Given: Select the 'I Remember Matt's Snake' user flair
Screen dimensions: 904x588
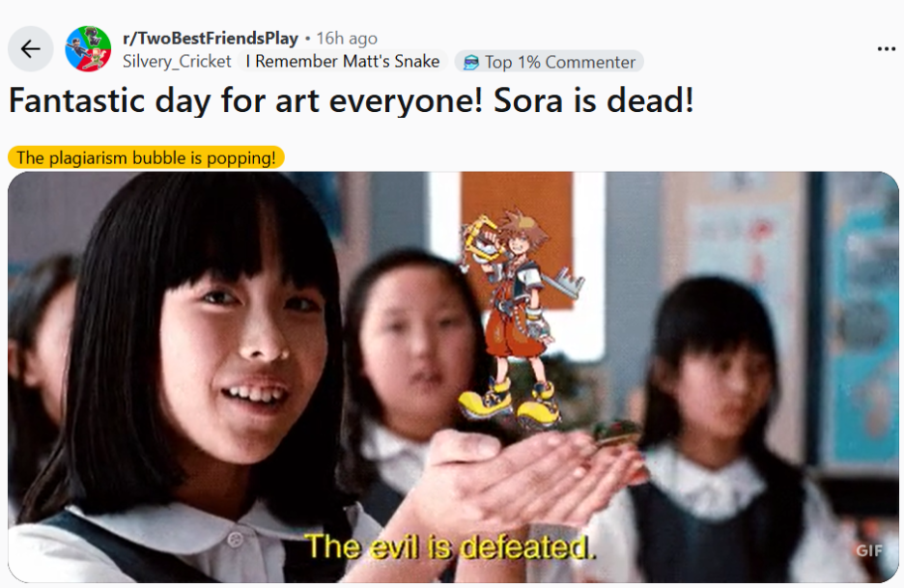Looking at the screenshot, I should coord(343,61).
